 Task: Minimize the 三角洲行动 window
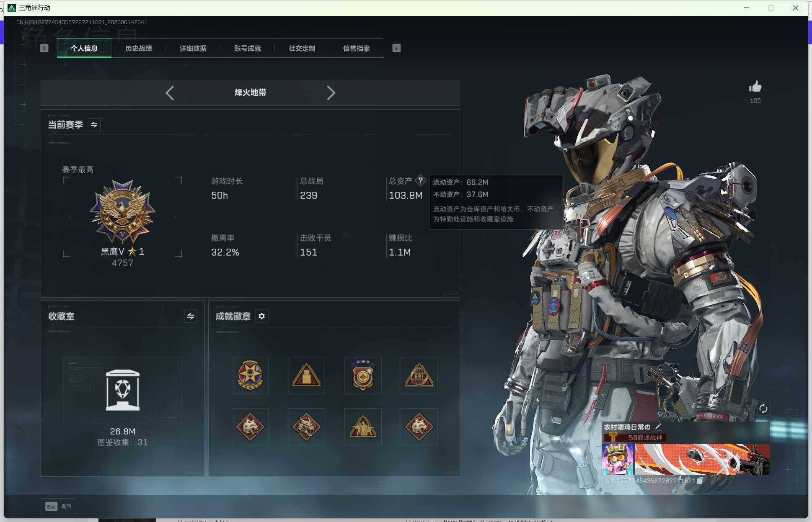pyautogui.click(x=746, y=8)
